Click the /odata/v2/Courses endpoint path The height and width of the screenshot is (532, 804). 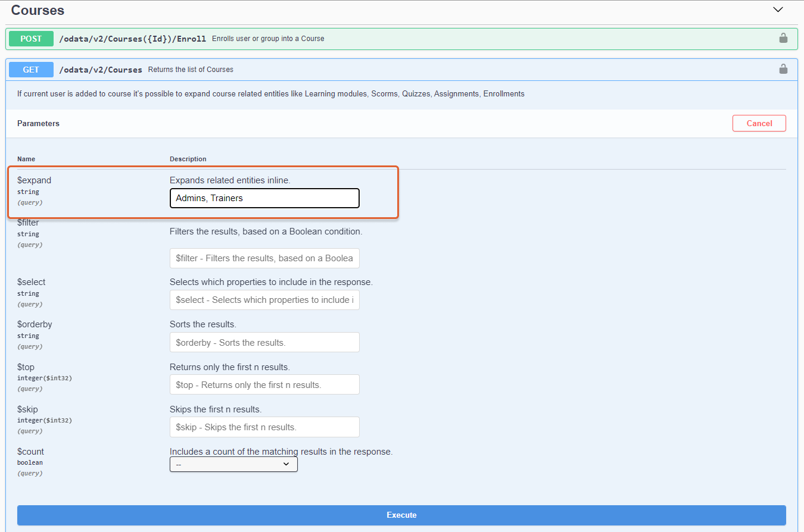point(101,70)
